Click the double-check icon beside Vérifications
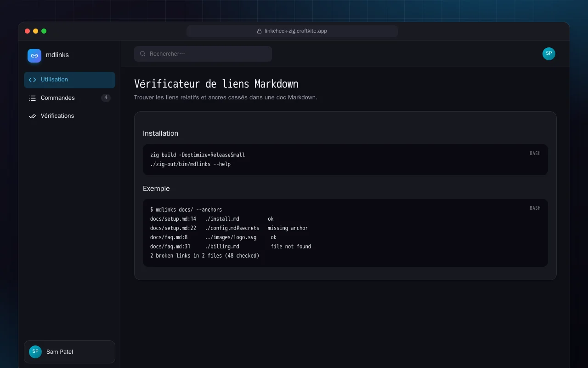This screenshot has width=588, height=368. click(32, 116)
